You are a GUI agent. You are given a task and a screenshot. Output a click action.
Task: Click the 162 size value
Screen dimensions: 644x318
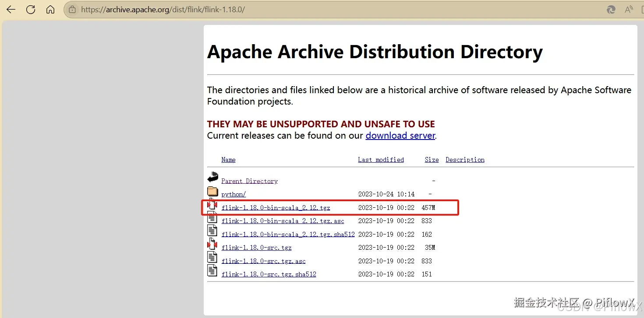[x=426, y=234]
